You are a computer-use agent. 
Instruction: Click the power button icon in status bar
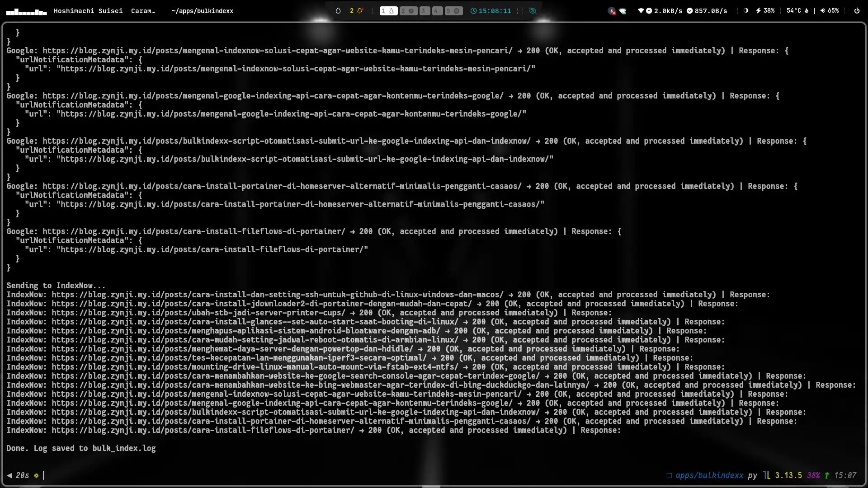[x=857, y=10]
